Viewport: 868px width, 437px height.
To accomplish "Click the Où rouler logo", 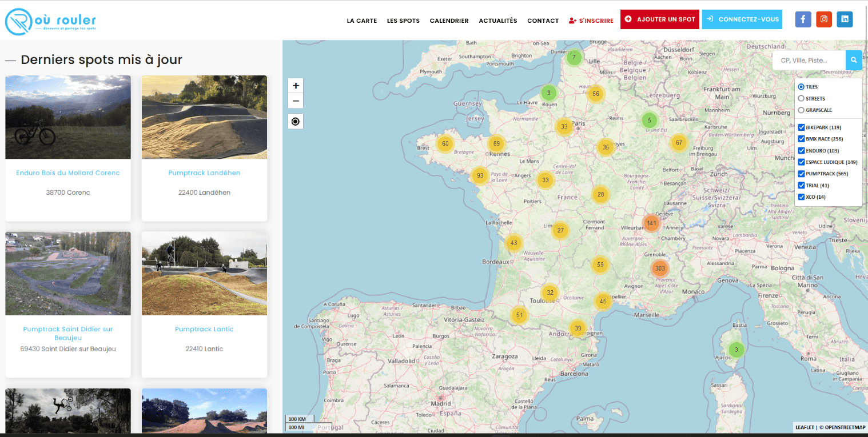I will pos(51,22).
